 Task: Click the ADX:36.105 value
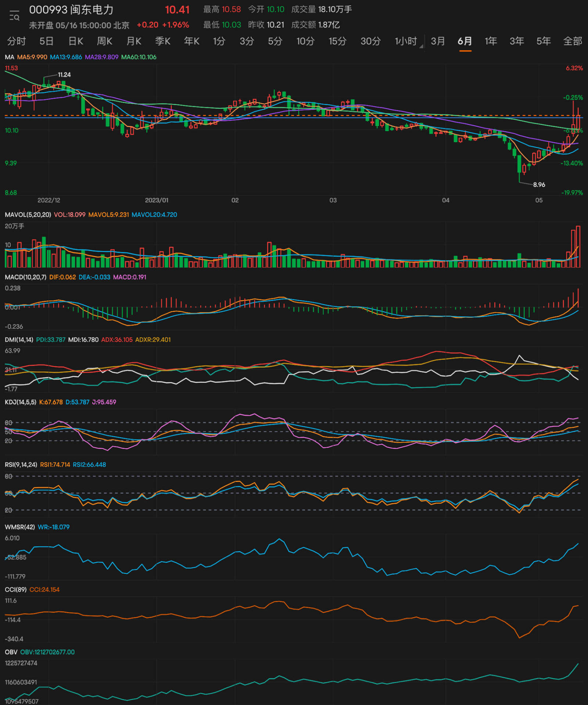tap(117, 339)
